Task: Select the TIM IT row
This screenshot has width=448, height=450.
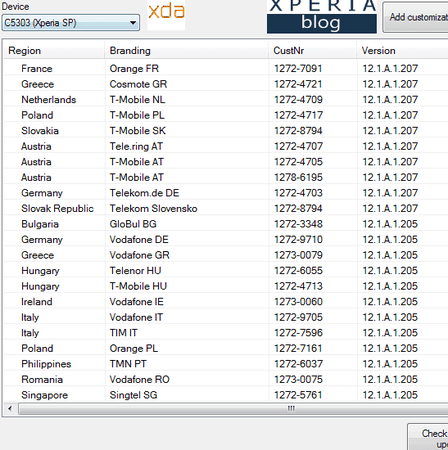Action: point(226,333)
